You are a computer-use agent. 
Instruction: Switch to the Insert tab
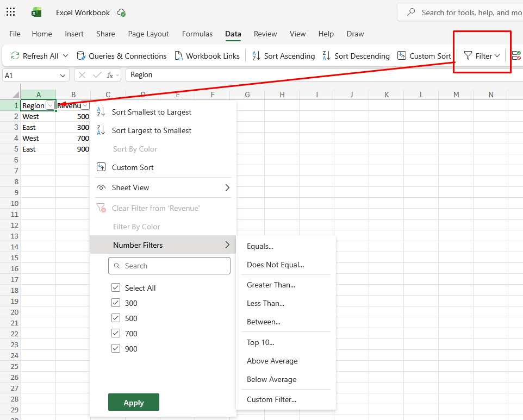coord(74,34)
